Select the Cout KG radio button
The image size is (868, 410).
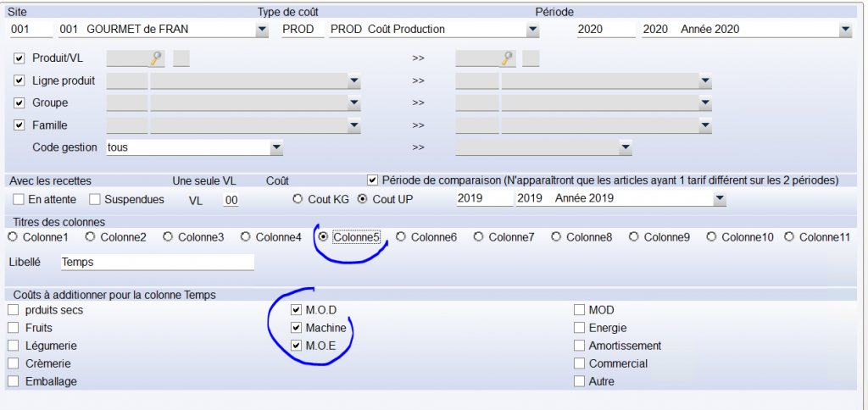tap(297, 200)
